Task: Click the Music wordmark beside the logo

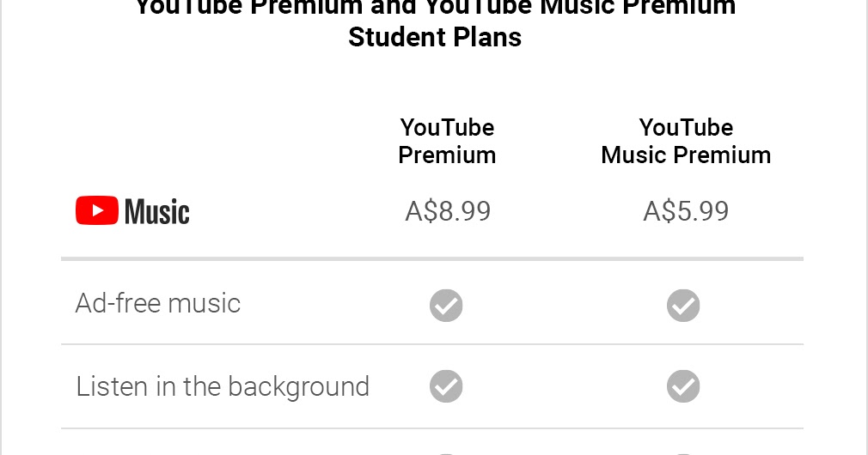Action: (x=156, y=212)
